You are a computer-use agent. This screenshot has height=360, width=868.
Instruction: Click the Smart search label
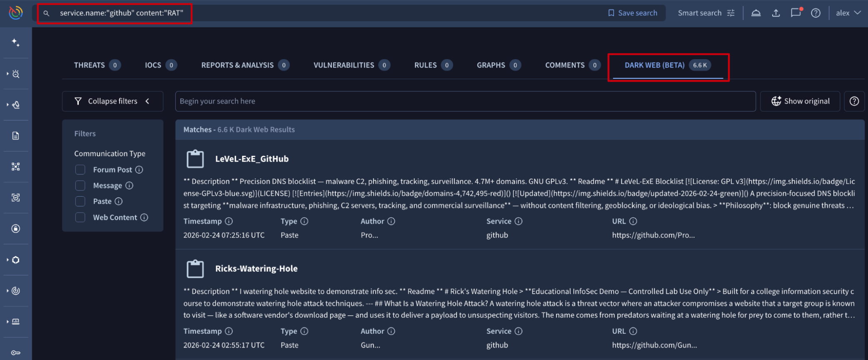pyautogui.click(x=700, y=13)
